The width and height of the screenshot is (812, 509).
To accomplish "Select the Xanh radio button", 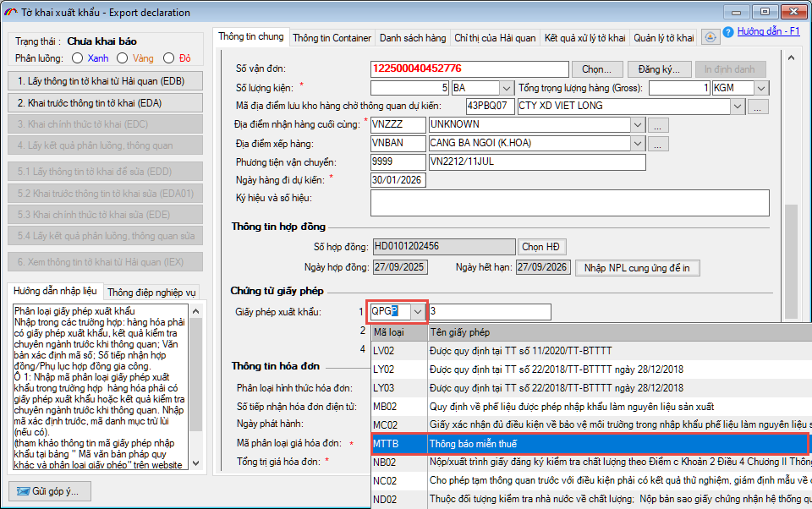I will click(78, 58).
